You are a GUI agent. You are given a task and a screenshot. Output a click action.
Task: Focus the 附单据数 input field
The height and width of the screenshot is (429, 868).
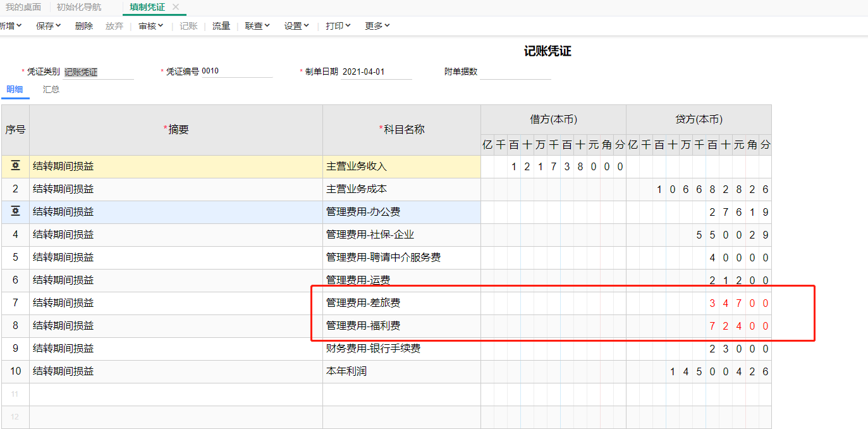(x=516, y=72)
